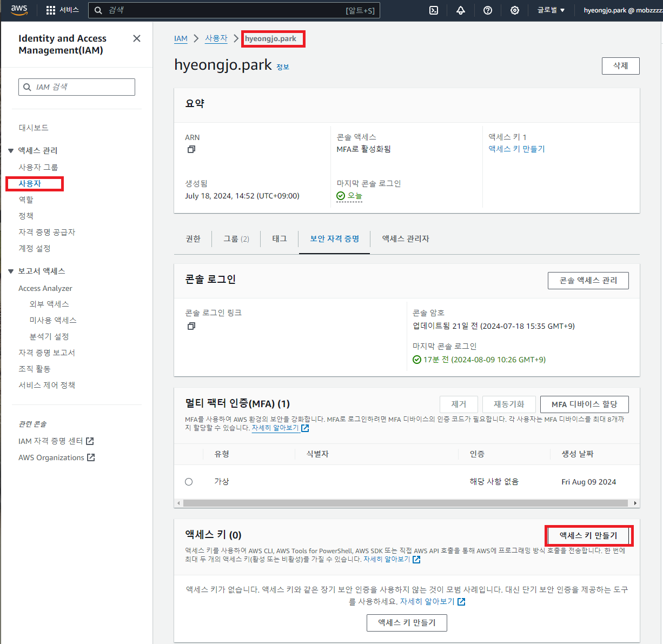663x644 pixels.
Task: Click the 재동기화 MFA button
Action: coord(509,404)
